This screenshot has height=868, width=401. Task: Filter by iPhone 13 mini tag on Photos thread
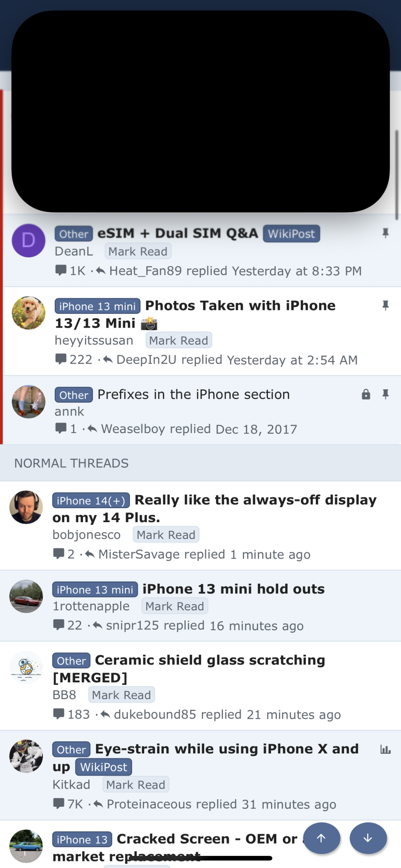pos(98,306)
